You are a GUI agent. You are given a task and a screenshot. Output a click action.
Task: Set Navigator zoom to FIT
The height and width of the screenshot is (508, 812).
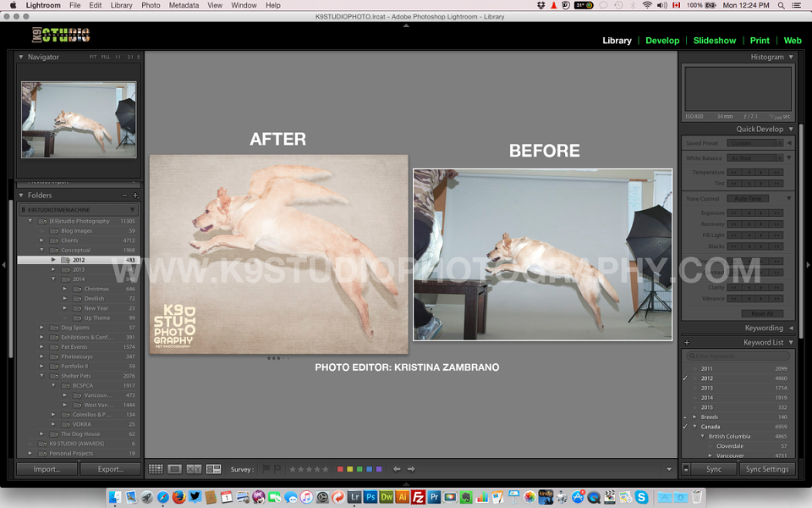click(x=93, y=57)
